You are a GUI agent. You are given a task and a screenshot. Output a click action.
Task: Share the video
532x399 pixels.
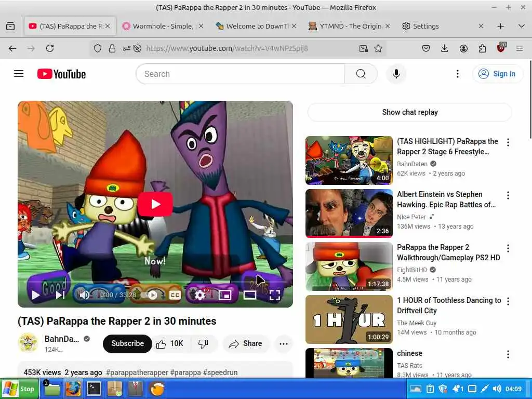[x=245, y=344]
